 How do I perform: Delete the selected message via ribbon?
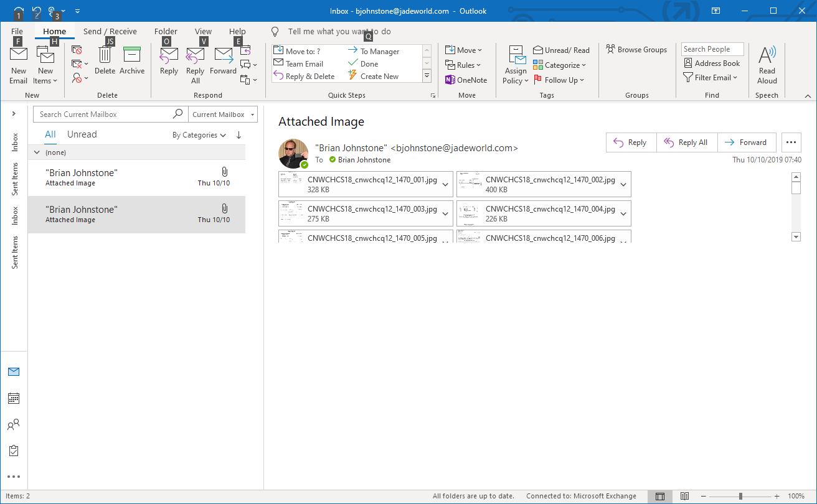coord(105,61)
